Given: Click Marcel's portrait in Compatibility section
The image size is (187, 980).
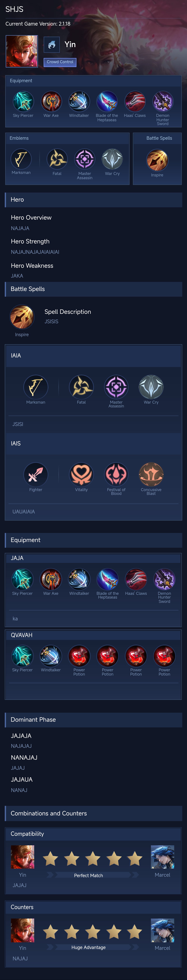Looking at the screenshot, I should [163, 857].
